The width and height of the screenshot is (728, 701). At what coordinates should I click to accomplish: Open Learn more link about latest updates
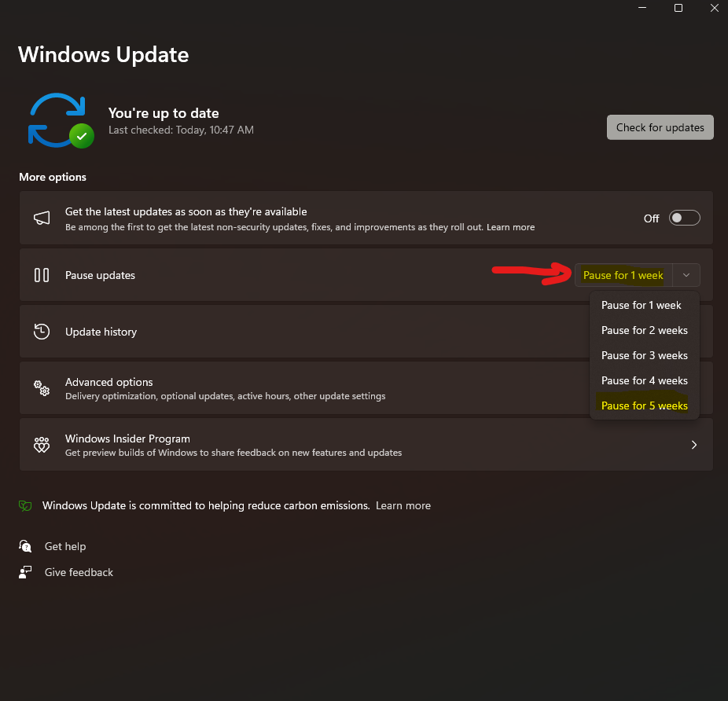510,227
